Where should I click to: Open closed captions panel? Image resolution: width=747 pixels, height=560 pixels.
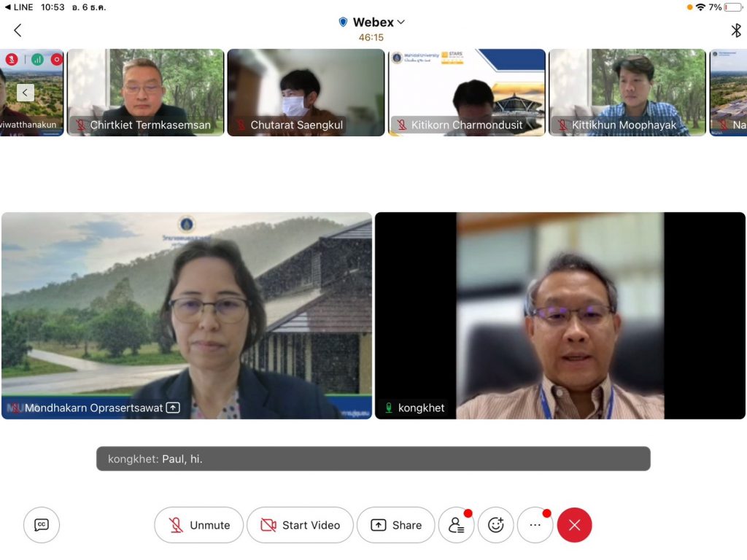tap(42, 525)
